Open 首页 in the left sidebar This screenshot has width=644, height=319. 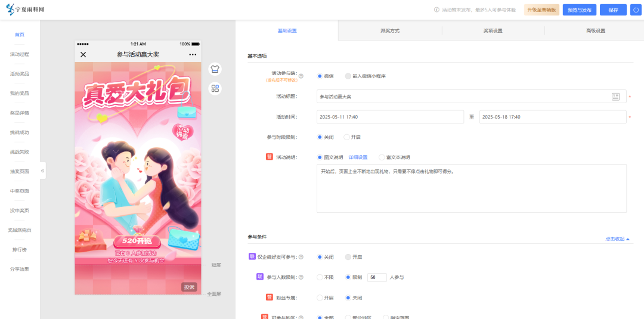(x=20, y=35)
